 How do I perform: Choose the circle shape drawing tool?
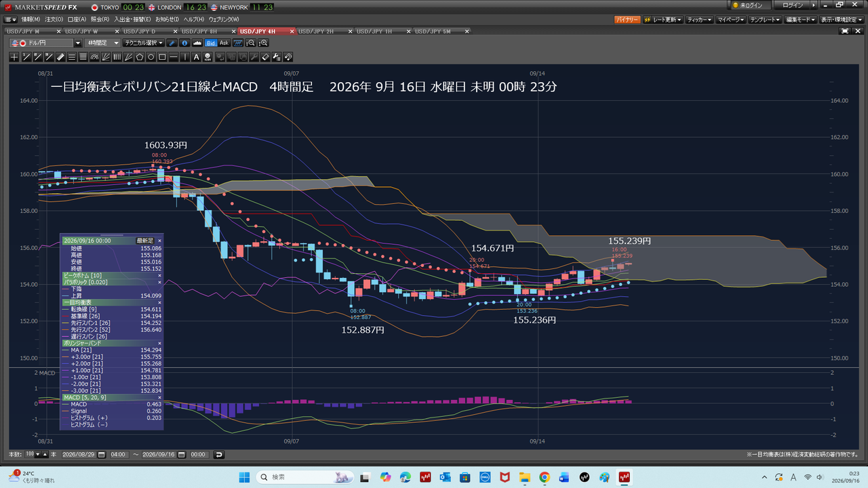pos(151,57)
